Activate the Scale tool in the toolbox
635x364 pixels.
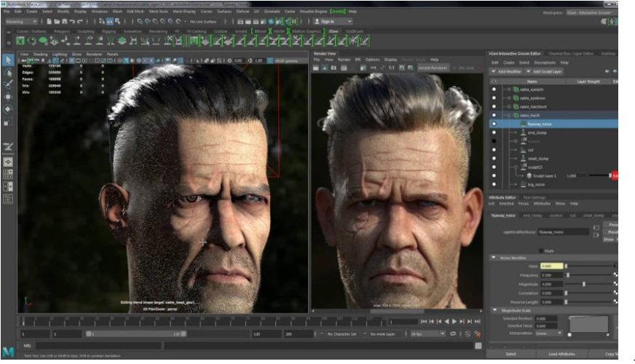(8, 122)
